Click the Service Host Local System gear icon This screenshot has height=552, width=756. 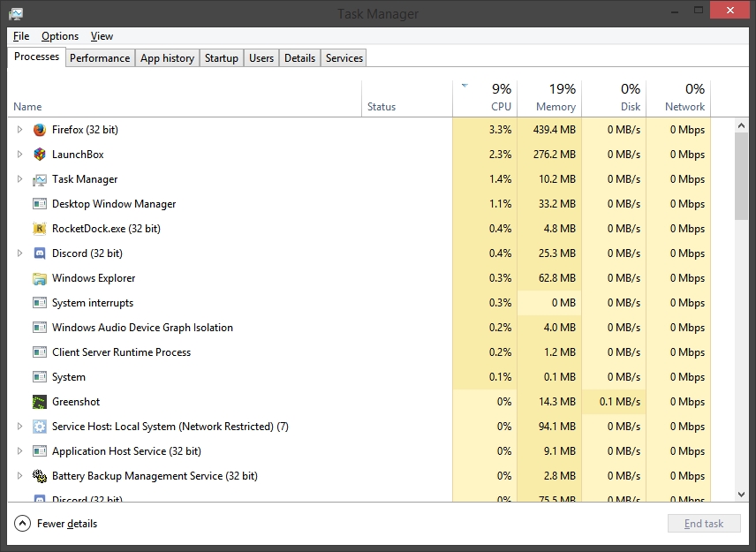(40, 427)
